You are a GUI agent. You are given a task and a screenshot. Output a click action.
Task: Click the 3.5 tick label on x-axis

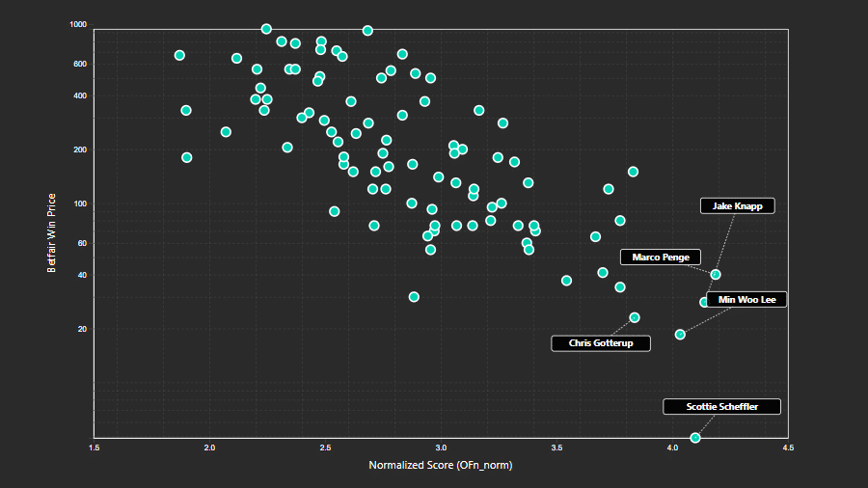click(557, 448)
